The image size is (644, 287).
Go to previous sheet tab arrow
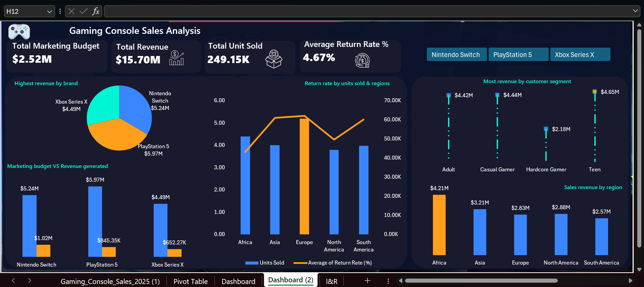[x=13, y=281]
